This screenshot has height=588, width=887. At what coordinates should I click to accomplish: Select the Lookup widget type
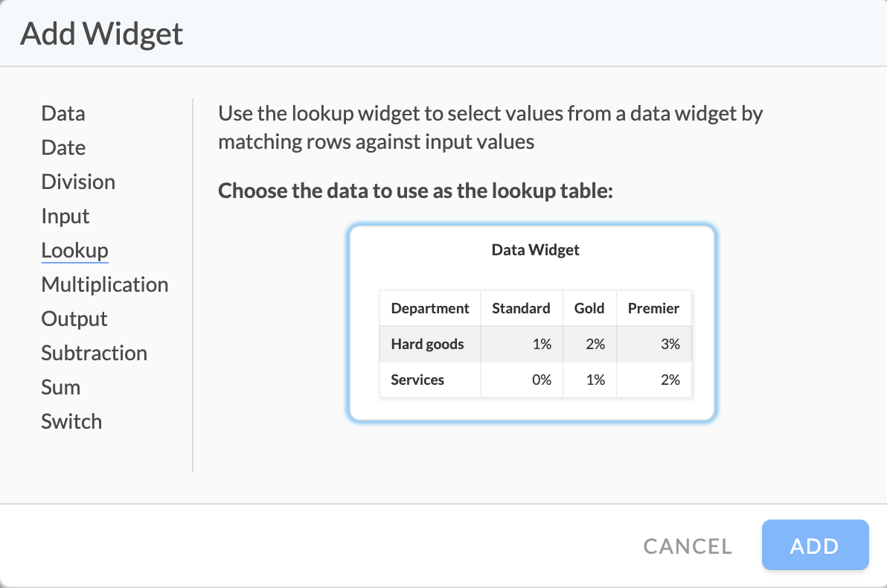[74, 250]
